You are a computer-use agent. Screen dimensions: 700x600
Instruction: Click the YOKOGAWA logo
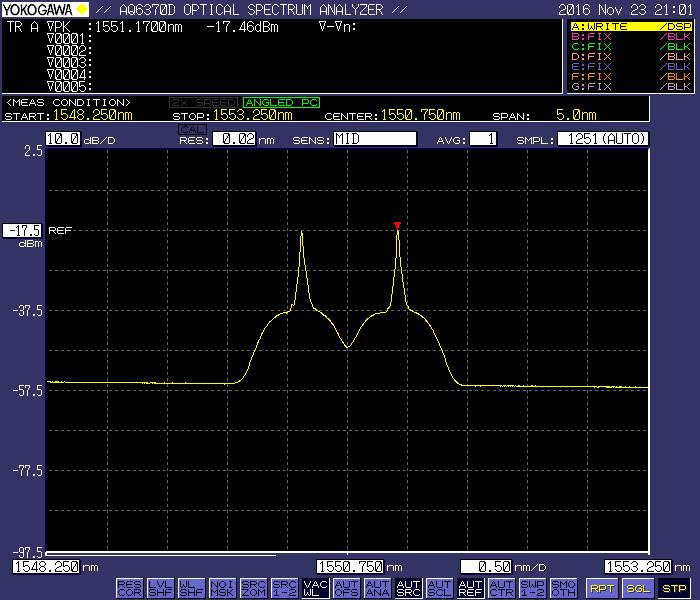pyautogui.click(x=45, y=9)
